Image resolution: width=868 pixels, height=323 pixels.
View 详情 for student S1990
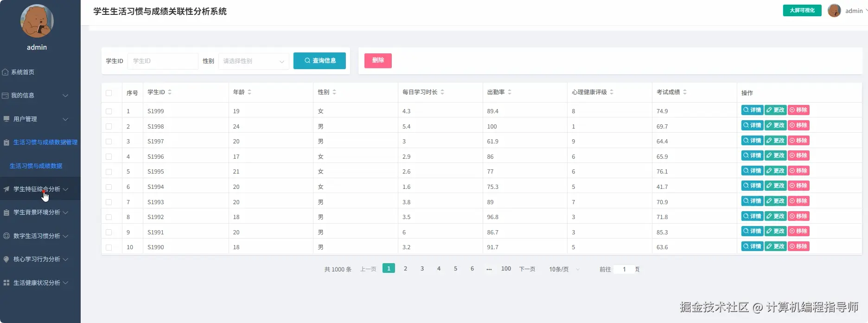pyautogui.click(x=752, y=246)
